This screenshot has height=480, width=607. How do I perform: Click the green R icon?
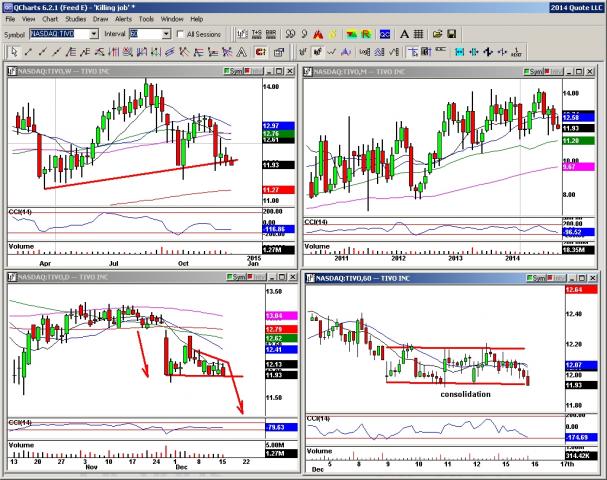pyautogui.click(x=366, y=34)
